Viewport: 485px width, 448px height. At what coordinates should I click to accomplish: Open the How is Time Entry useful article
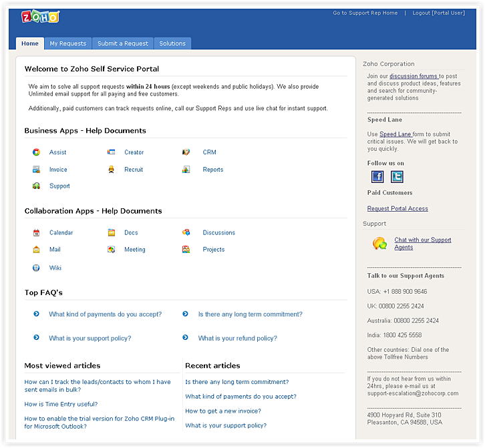click(x=61, y=404)
